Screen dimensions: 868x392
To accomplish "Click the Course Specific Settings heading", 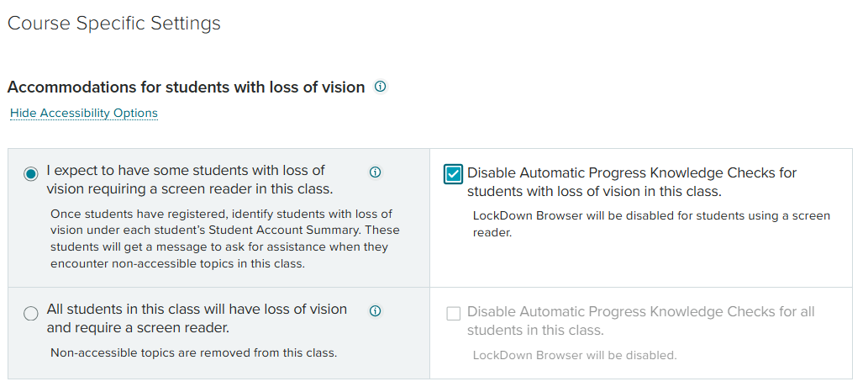I will pos(114,24).
